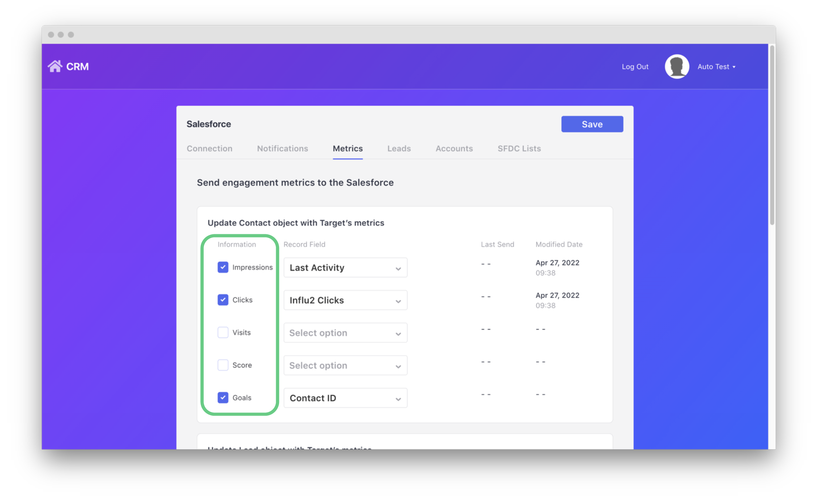This screenshot has width=828, height=504.
Task: Click the user avatar picture
Action: pos(676,67)
